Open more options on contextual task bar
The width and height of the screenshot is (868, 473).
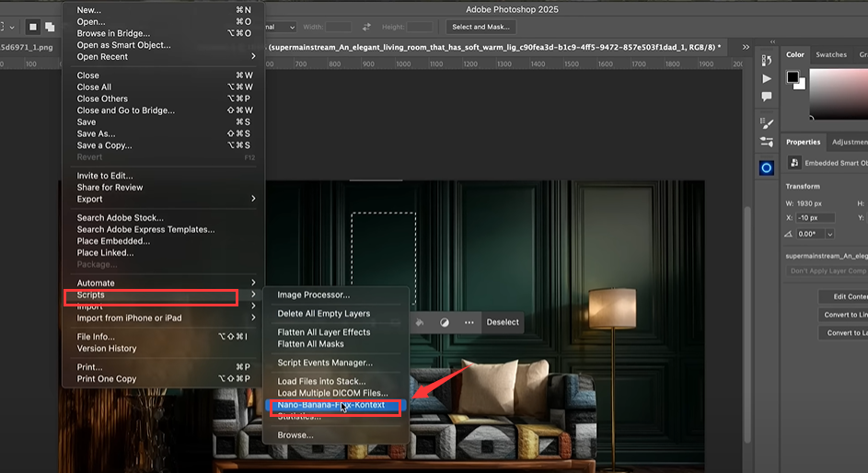coord(469,322)
